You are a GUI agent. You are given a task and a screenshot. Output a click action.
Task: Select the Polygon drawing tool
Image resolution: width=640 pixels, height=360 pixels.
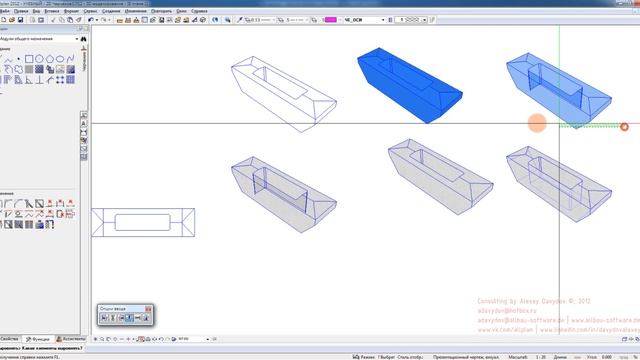coord(50,59)
